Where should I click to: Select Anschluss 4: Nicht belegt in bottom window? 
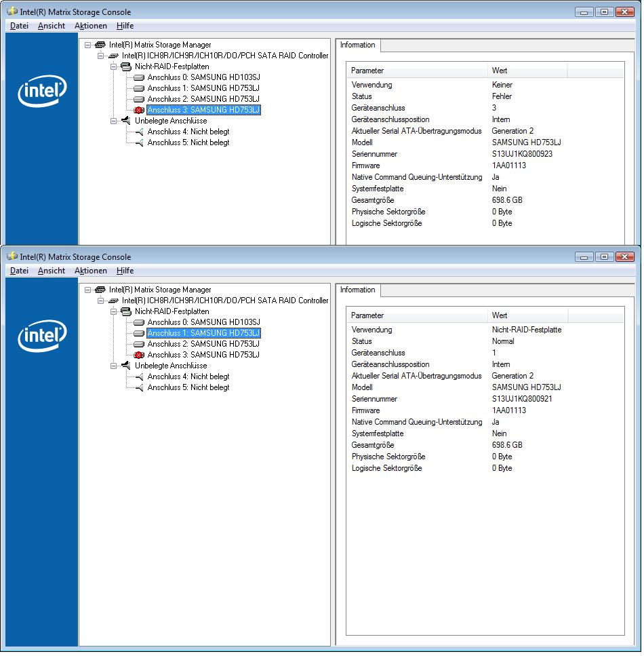pyautogui.click(x=188, y=377)
